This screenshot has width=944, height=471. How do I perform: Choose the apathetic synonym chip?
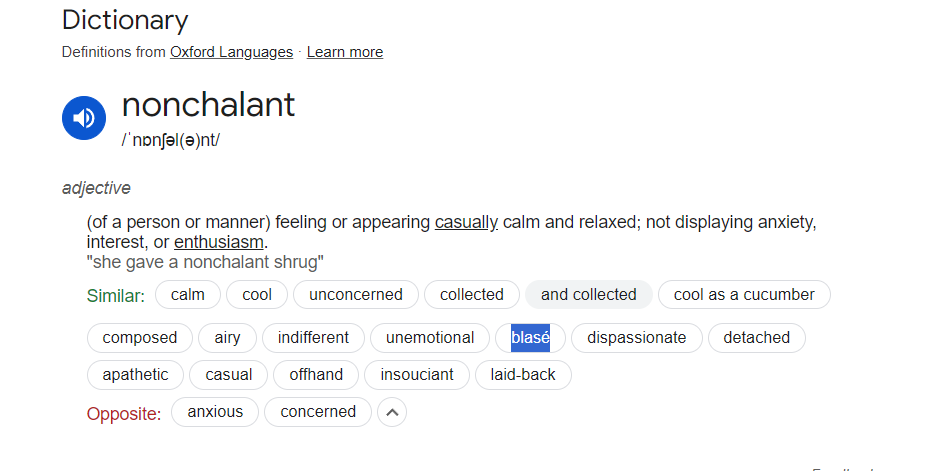[135, 375]
